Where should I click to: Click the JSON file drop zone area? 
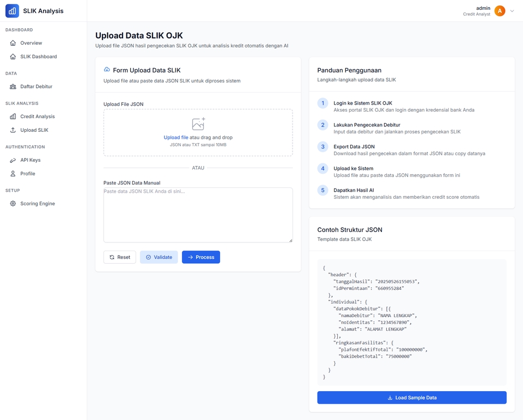[x=198, y=133]
